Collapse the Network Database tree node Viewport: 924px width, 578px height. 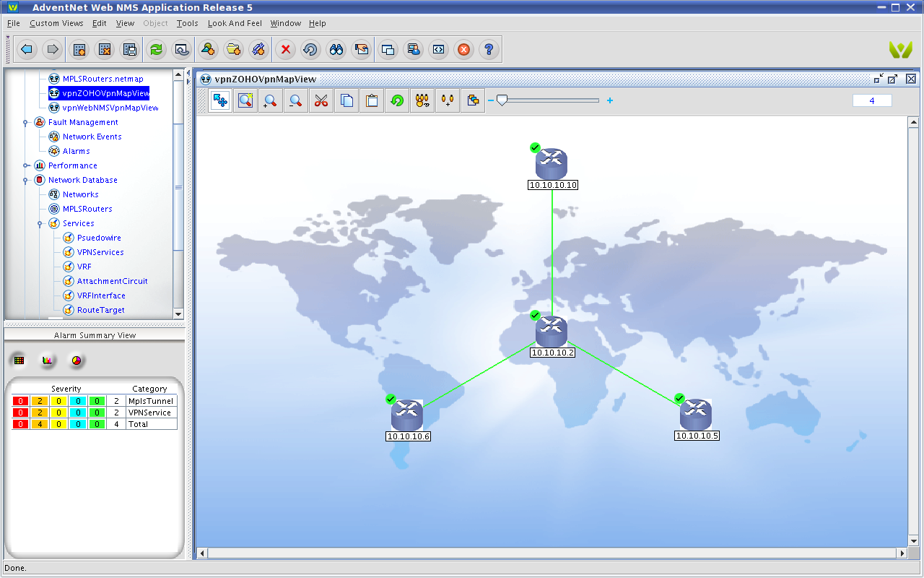coord(25,180)
